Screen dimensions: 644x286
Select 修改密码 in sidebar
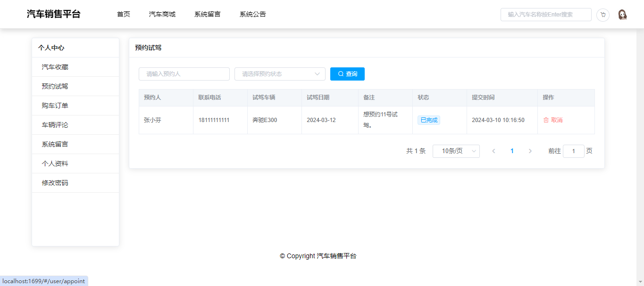55,183
